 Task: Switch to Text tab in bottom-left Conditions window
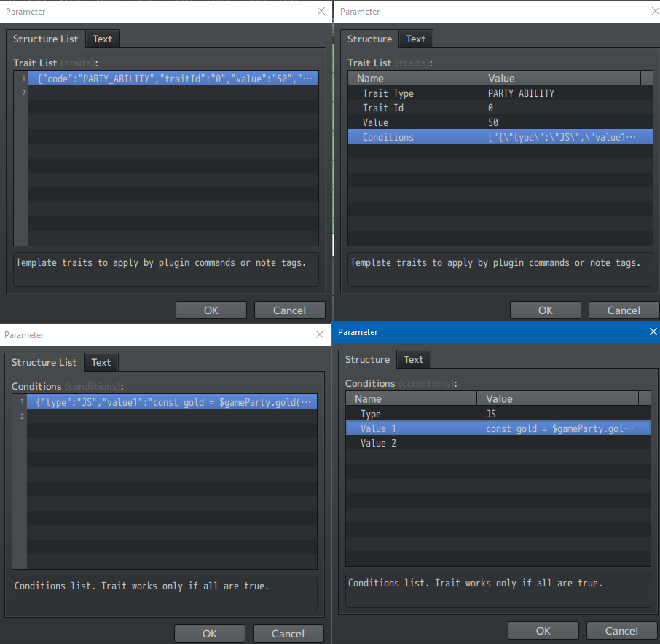101,362
